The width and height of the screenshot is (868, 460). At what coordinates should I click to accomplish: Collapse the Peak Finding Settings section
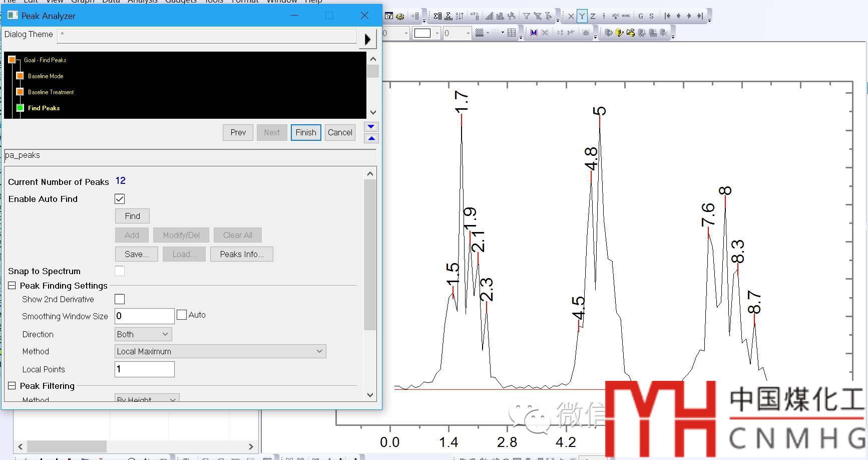(x=12, y=286)
